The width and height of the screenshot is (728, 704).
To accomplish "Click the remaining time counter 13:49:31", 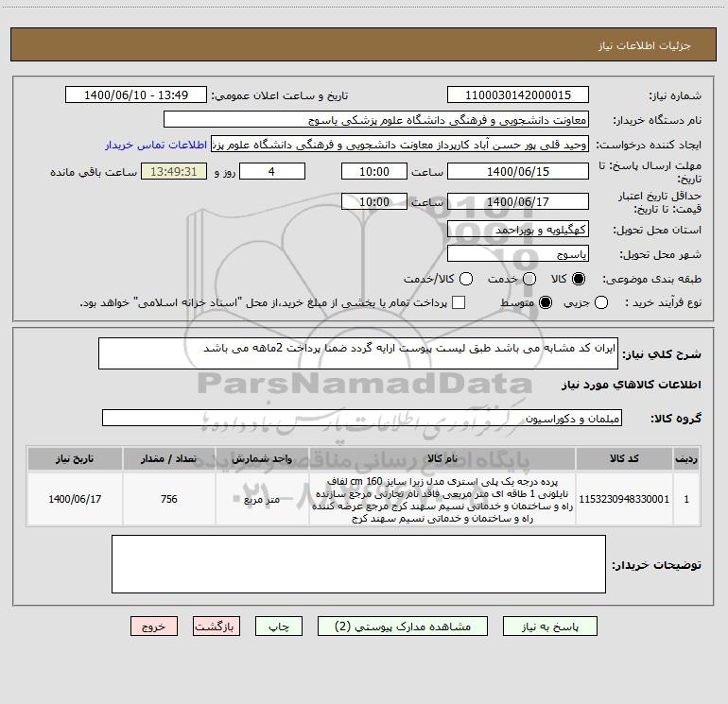I will click(174, 172).
